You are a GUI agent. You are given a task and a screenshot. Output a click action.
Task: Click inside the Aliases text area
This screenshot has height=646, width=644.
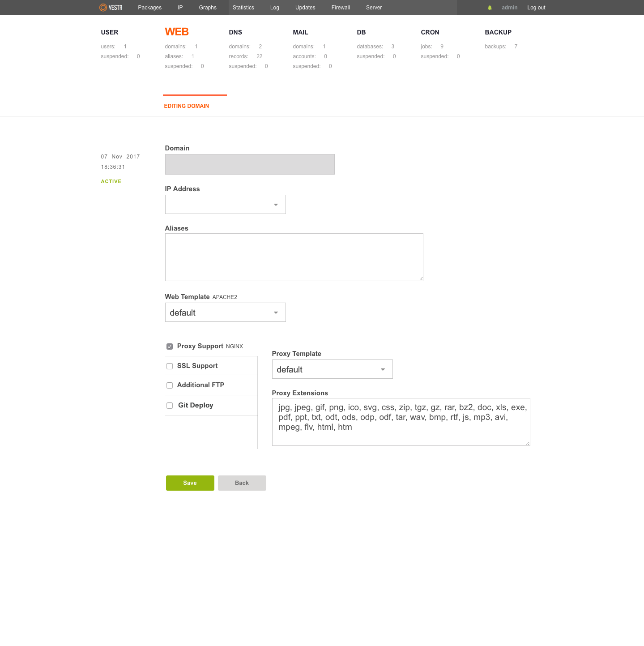[294, 257]
